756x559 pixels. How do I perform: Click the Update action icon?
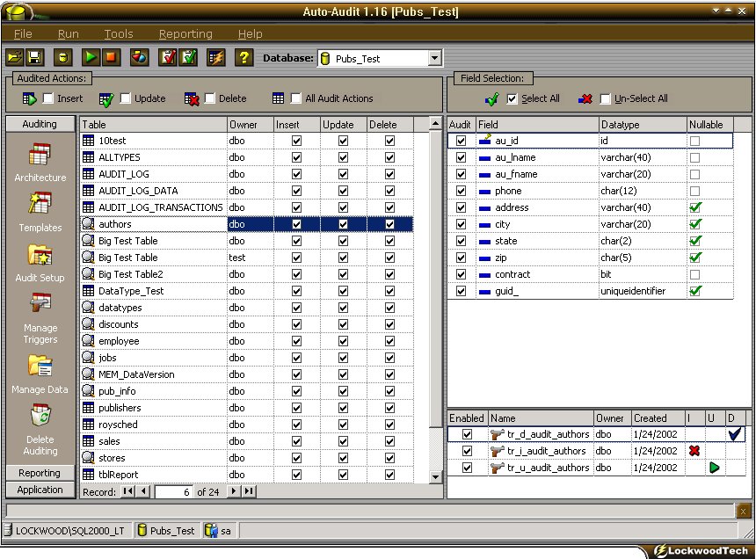106,99
